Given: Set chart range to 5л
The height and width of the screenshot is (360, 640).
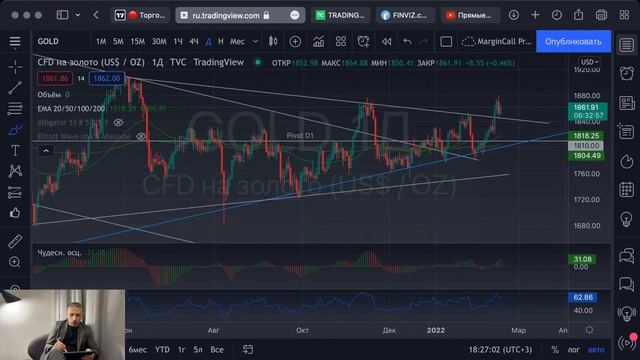Looking at the screenshot, I should pos(198,350).
